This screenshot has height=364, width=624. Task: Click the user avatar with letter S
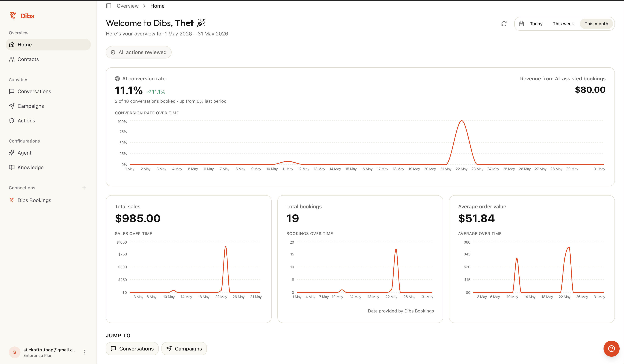pyautogui.click(x=15, y=352)
